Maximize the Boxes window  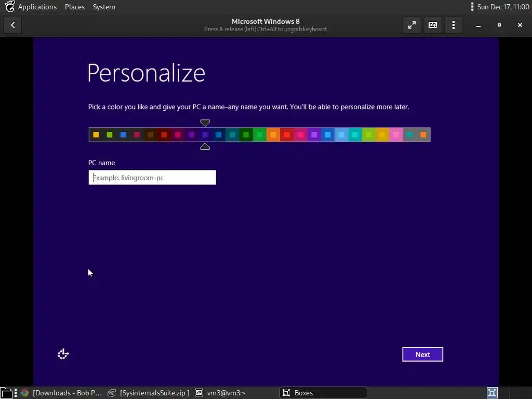click(499, 25)
